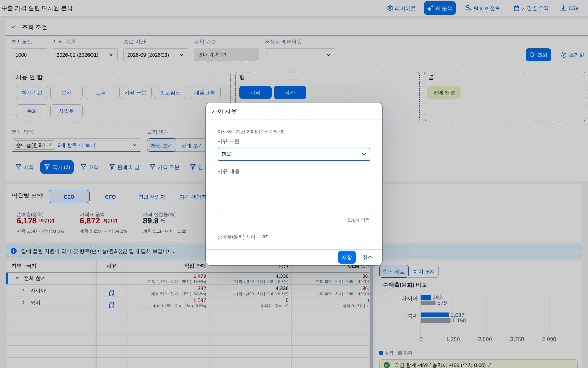Click the 조회 search button
588x368 pixels.
pyautogui.click(x=538, y=55)
